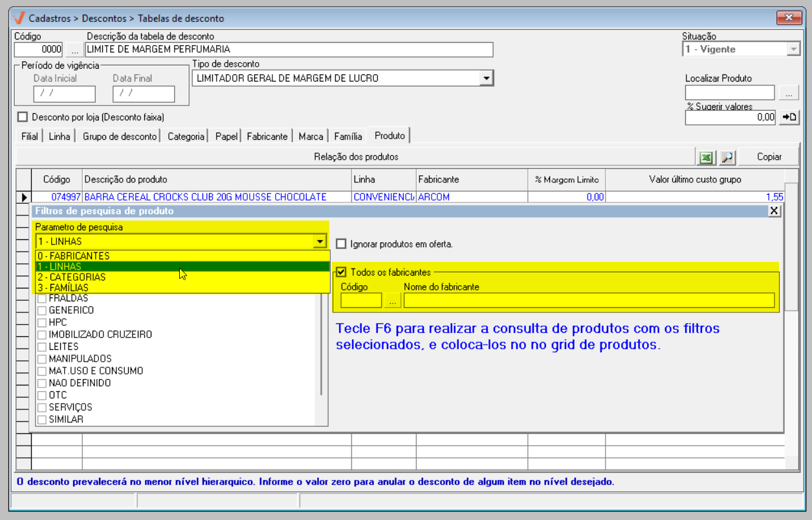
Task: Open the Localizar Produto ellipsis button
Action: tap(788, 93)
